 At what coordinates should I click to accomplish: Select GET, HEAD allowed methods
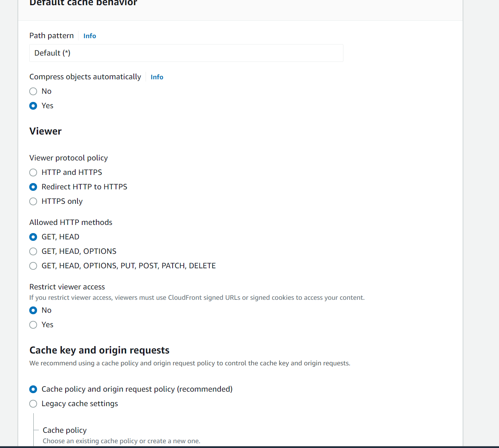[x=33, y=237]
